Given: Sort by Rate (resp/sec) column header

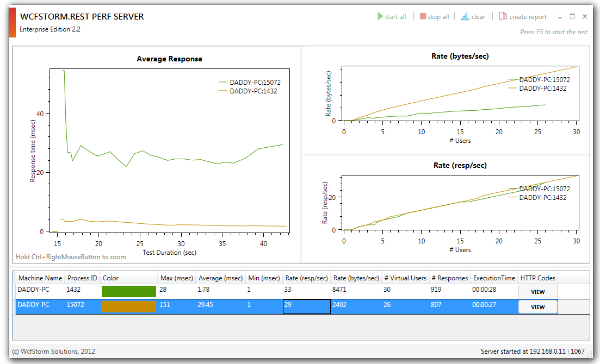Looking at the screenshot, I should (x=306, y=278).
